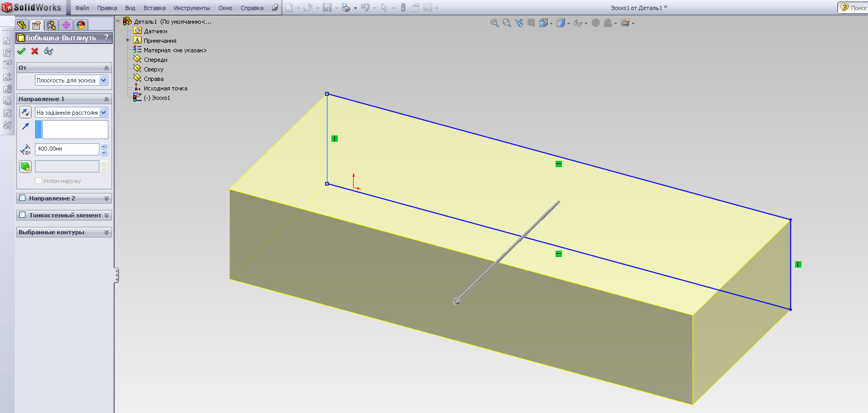Screen dimensions: 868x413
Task: Expand the Выбранные контуры section
Action: (x=106, y=232)
